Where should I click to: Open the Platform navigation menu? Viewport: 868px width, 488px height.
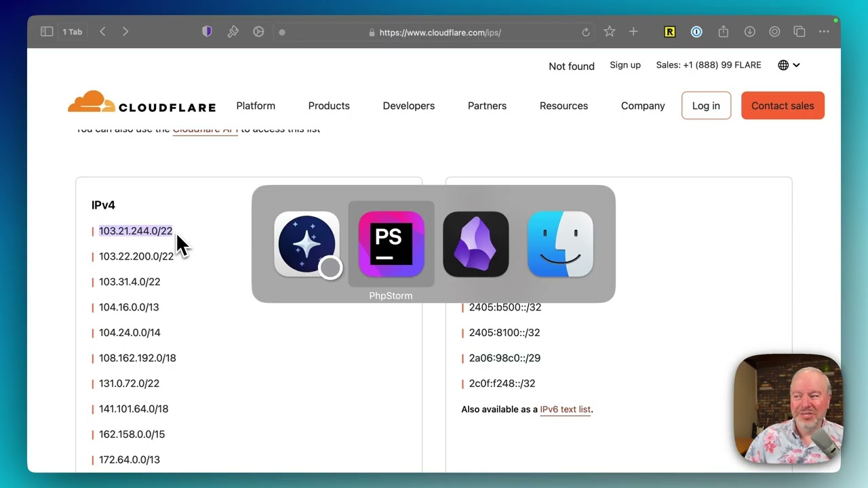256,106
